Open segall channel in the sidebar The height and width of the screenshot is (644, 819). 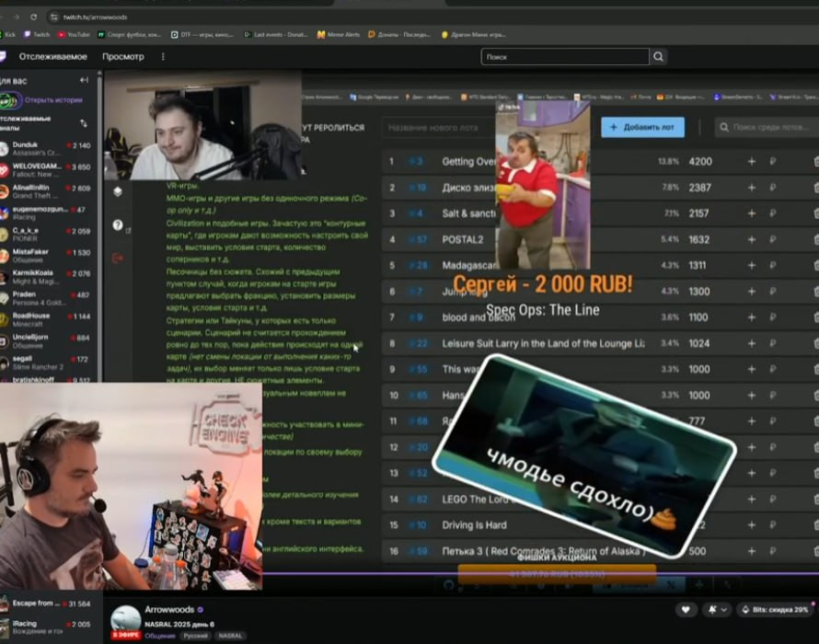[x=46, y=362]
